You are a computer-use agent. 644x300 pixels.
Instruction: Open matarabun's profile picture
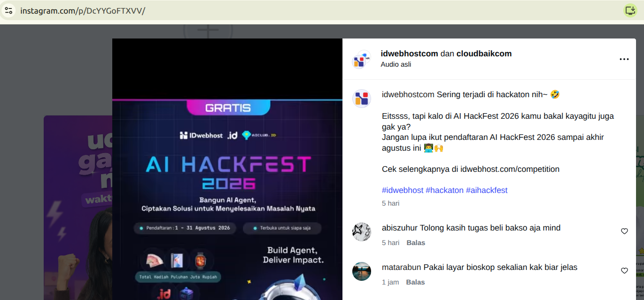(x=362, y=271)
